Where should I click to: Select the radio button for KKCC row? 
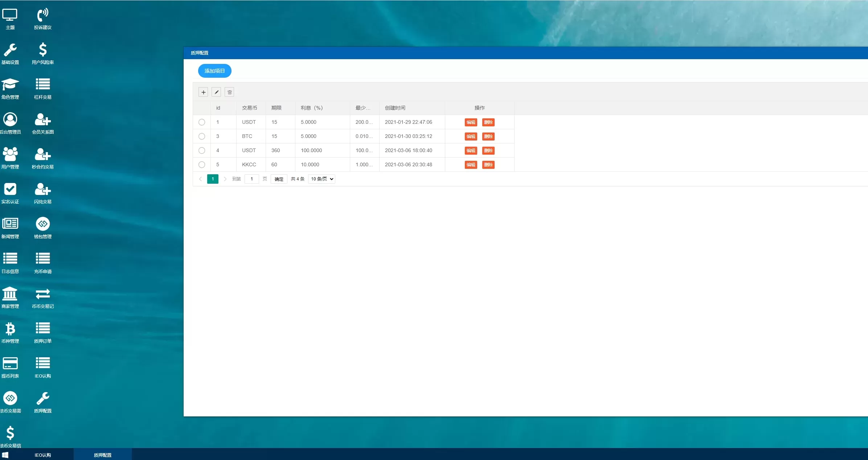202,165
